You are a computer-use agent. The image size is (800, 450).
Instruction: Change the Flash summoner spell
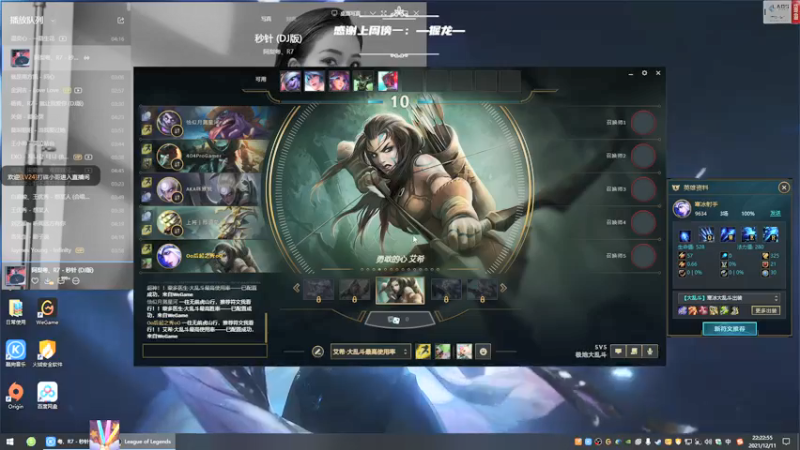[x=422, y=352]
